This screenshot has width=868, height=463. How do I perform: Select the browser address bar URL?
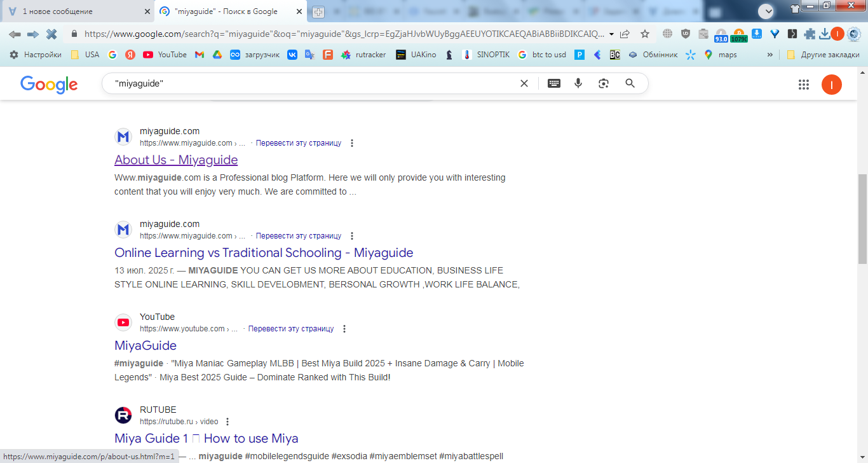pyautogui.click(x=343, y=34)
